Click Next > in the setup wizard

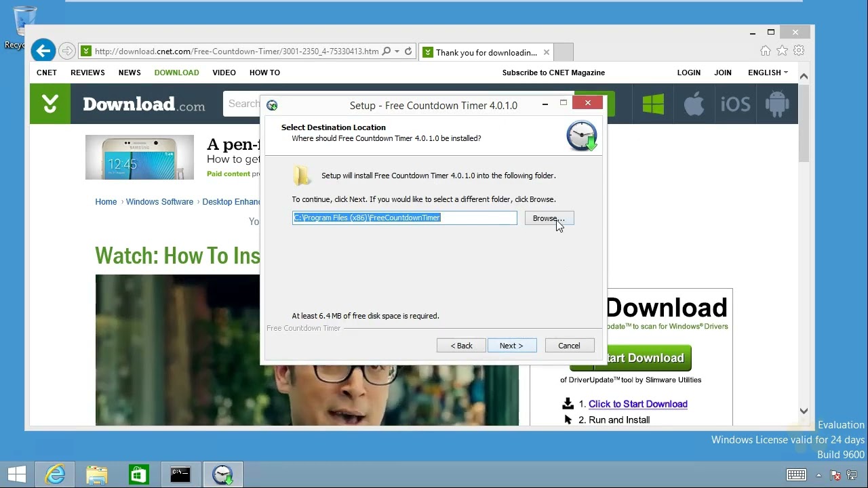pyautogui.click(x=512, y=346)
